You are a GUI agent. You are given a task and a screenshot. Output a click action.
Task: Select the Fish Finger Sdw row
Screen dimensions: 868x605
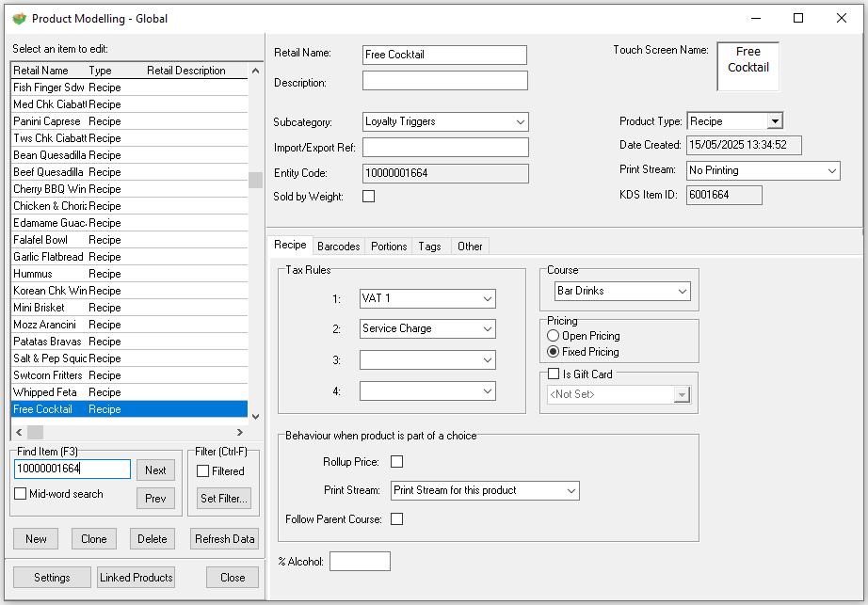point(130,88)
